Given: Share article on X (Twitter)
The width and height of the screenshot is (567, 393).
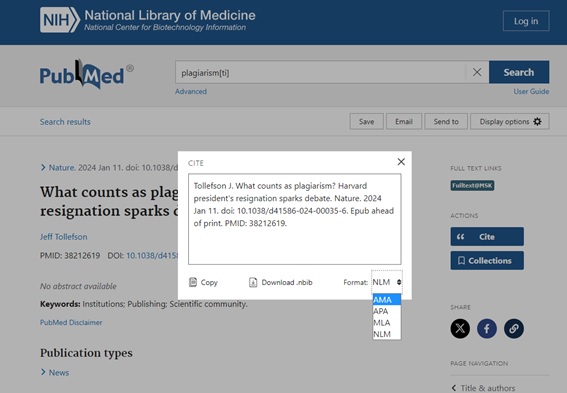Looking at the screenshot, I should 460,328.
